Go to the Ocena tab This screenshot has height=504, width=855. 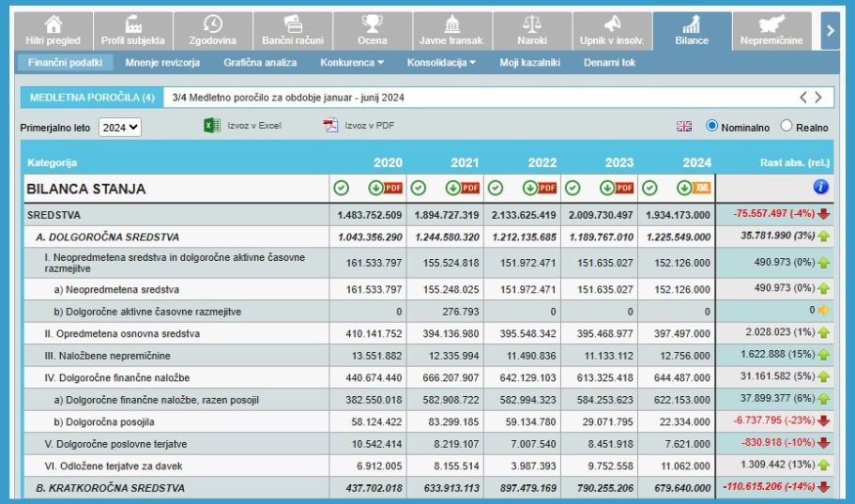[x=373, y=31]
